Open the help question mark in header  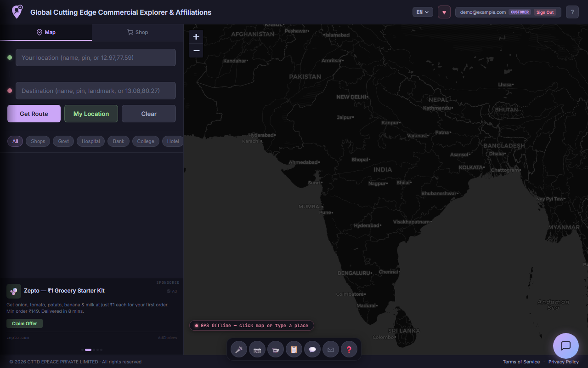[572, 12]
